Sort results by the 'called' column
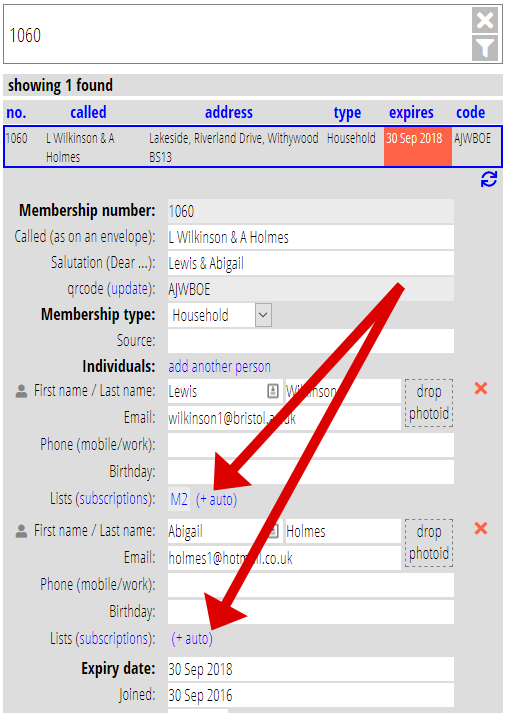Image resolution: width=508 pixels, height=713 pixels. [x=88, y=112]
